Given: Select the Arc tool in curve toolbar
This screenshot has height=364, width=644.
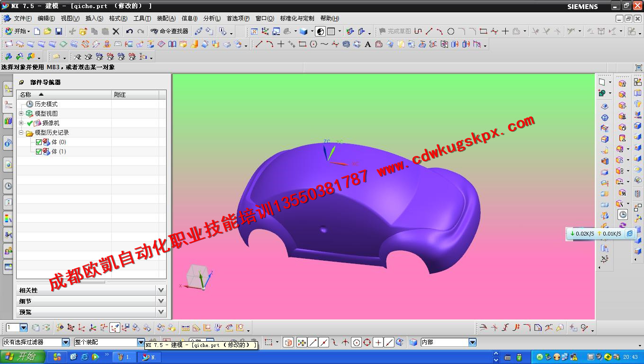Looking at the screenshot, I should click(x=269, y=44).
